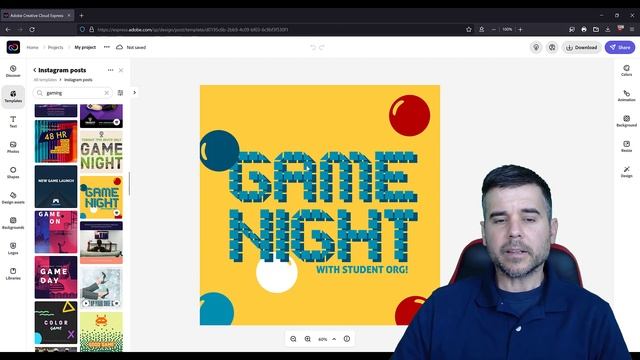Click the My project title

(85, 47)
